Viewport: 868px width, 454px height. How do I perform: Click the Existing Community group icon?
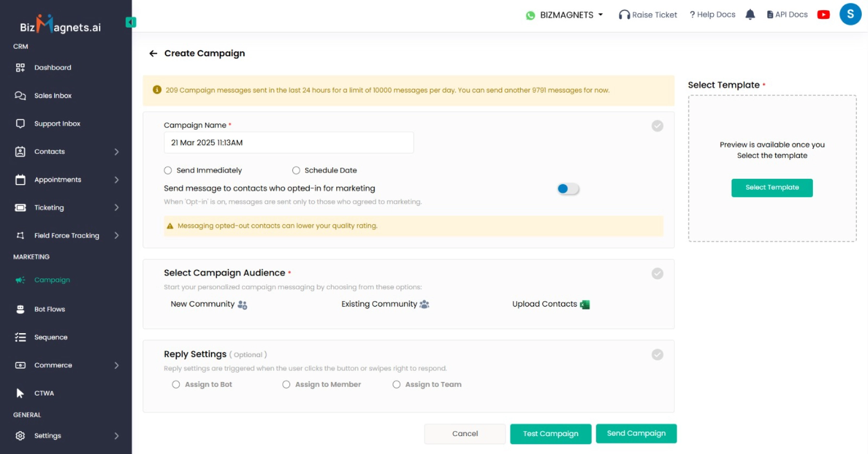pos(424,304)
